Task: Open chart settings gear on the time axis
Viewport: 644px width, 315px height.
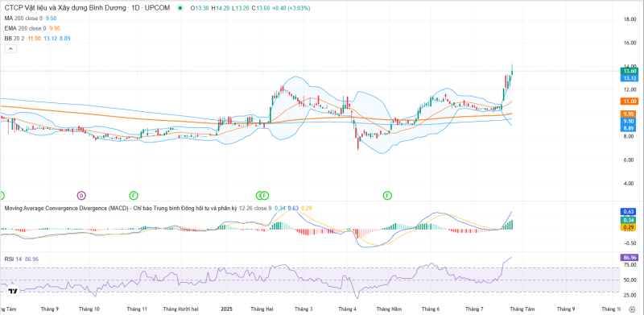Action: [x=632, y=309]
